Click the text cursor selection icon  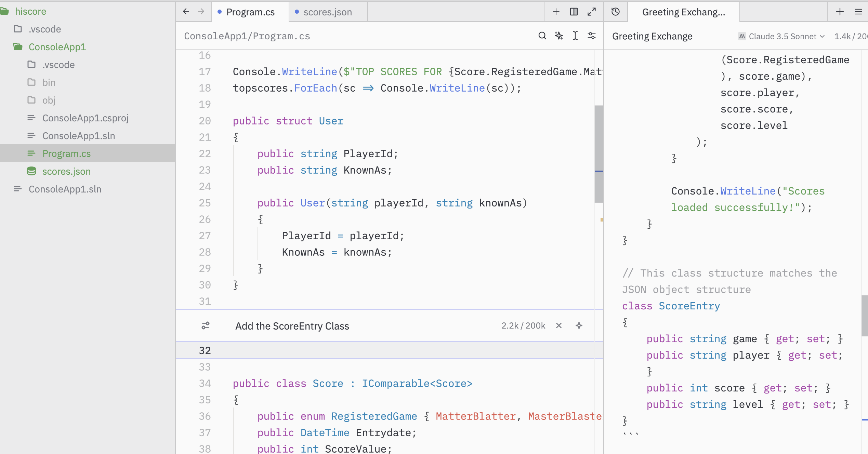pos(575,36)
